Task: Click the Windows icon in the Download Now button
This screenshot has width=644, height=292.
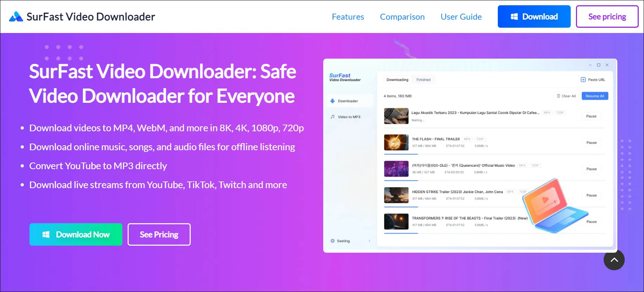Action: 46,234
